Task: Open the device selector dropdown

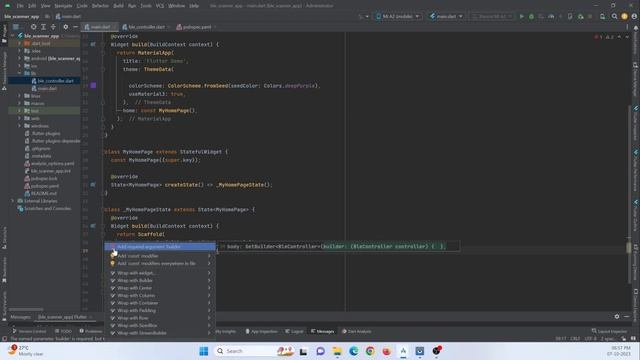Action: pyautogui.click(x=398, y=16)
